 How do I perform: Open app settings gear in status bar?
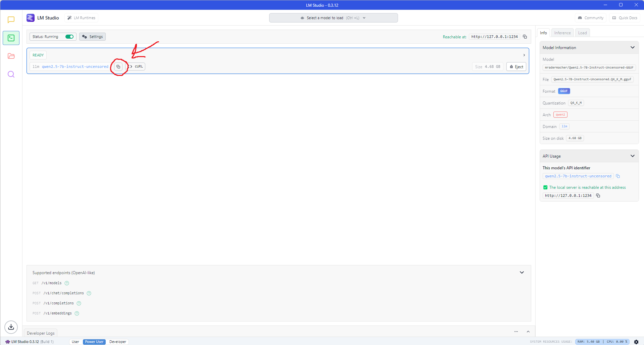pos(636,342)
